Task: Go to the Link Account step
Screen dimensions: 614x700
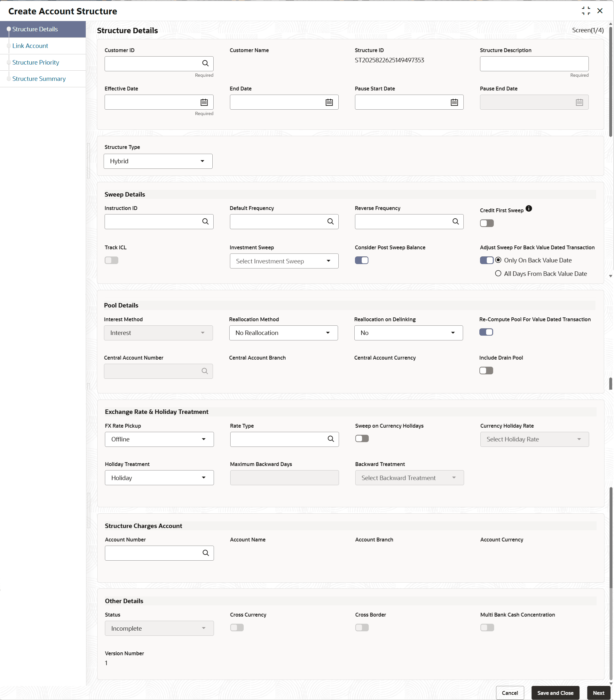Action: (30, 46)
